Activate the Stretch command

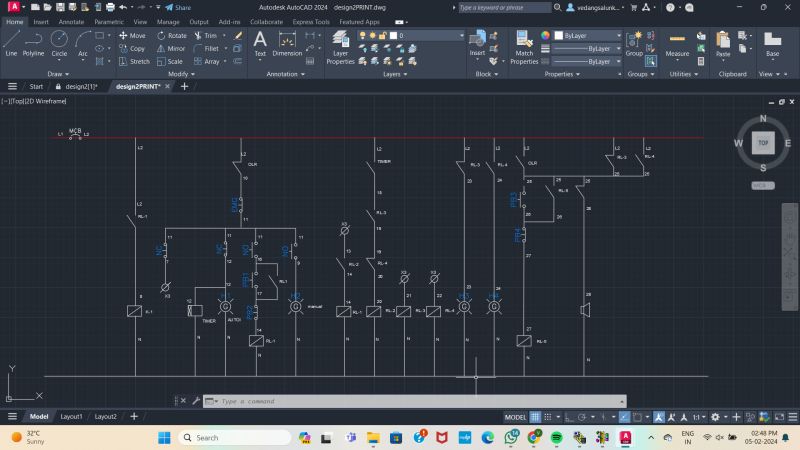134,61
